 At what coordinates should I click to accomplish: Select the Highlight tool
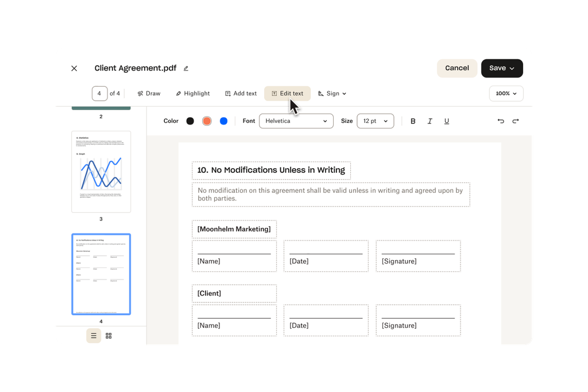[192, 93]
